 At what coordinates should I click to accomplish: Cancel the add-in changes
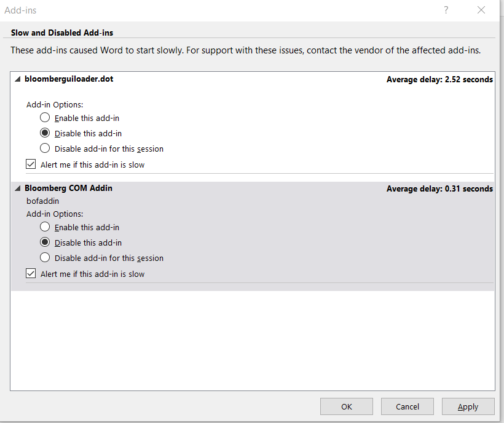click(407, 406)
